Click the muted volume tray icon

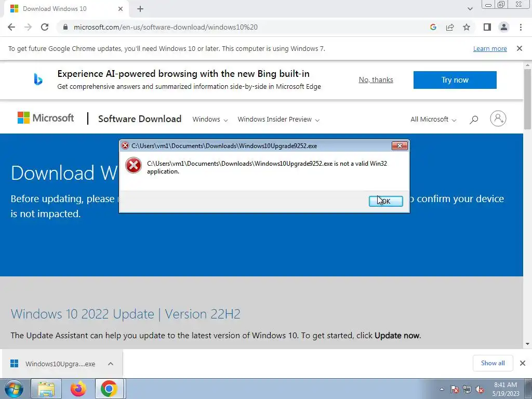click(480, 390)
